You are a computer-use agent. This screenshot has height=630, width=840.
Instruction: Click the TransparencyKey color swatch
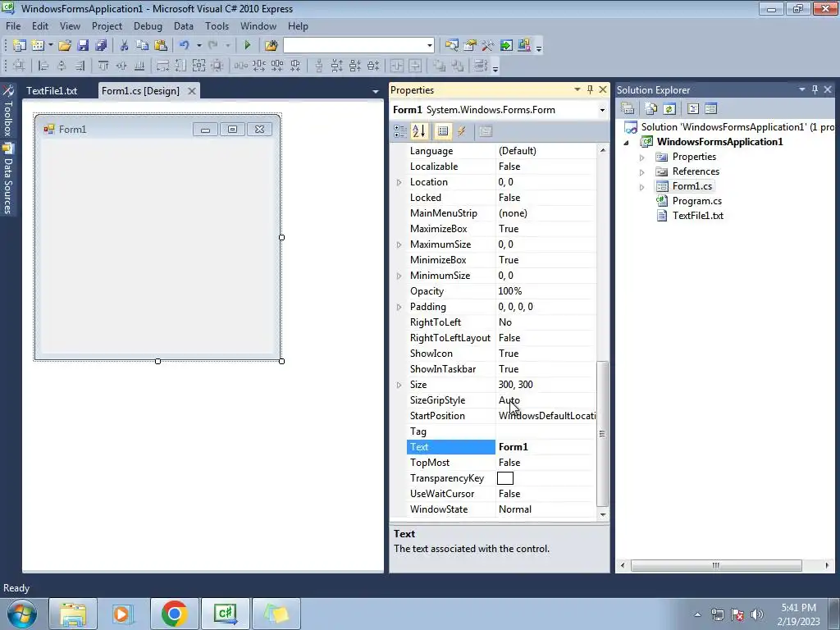[x=505, y=478]
